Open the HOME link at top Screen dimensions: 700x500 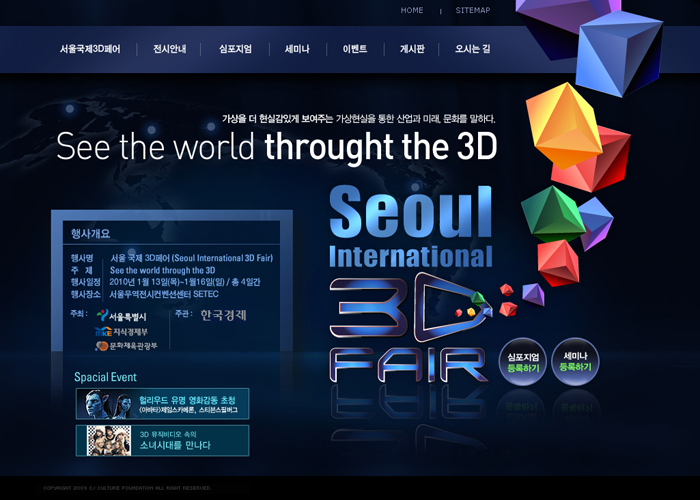coord(412,10)
